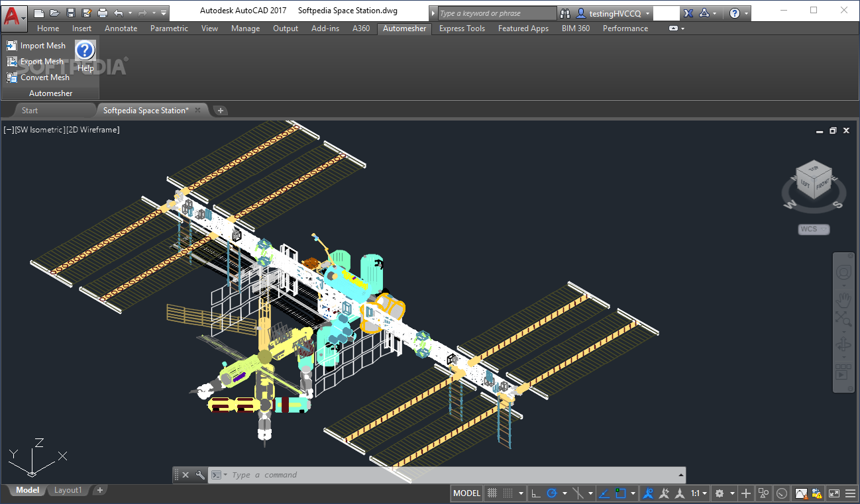Open the Layout1 tab

coord(68,490)
